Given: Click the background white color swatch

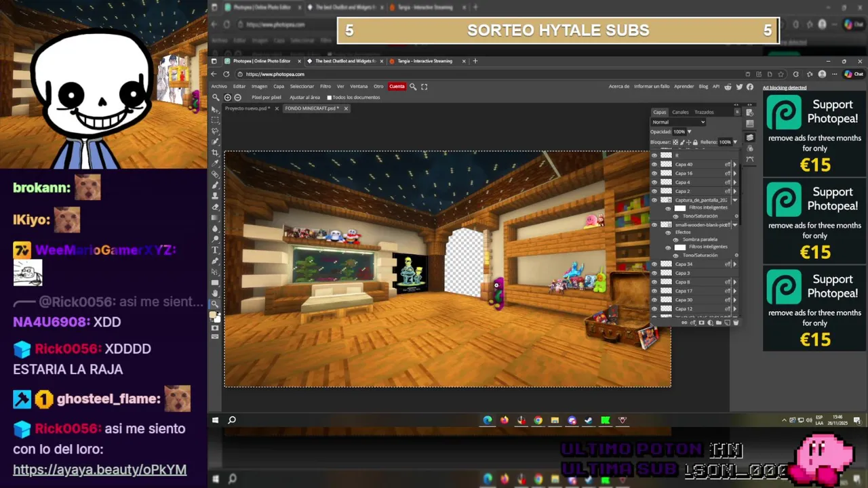Looking at the screenshot, I should point(218,319).
